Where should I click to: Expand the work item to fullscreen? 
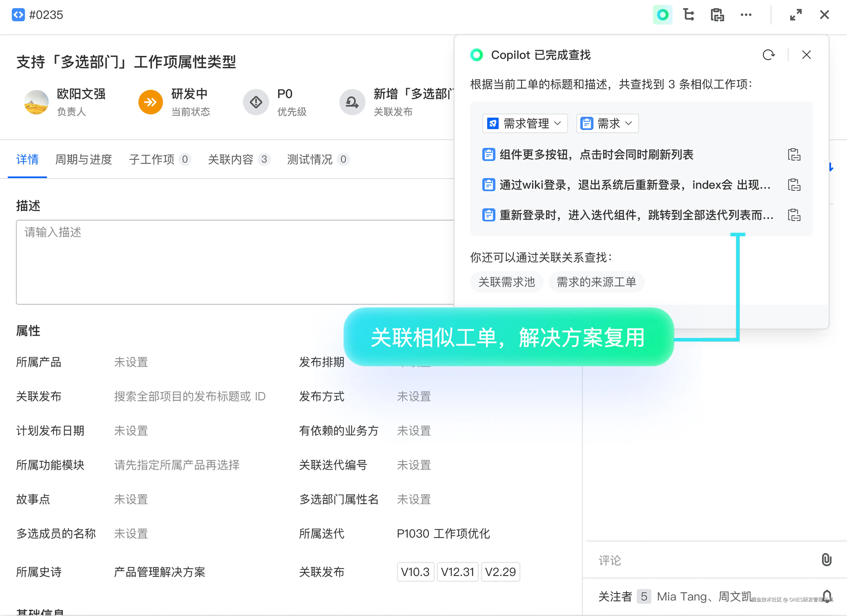[796, 15]
